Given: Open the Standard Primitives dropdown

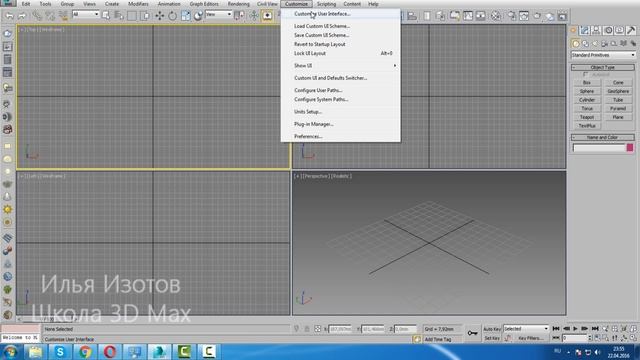Looking at the screenshot, I should 603,55.
